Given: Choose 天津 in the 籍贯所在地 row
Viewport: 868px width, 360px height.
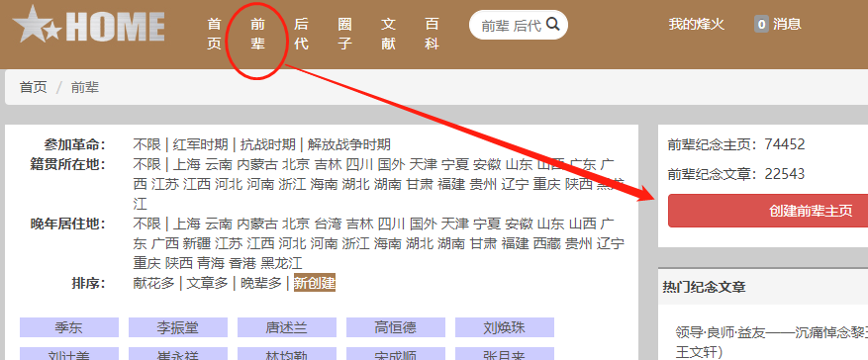Looking at the screenshot, I should pyautogui.click(x=424, y=164).
